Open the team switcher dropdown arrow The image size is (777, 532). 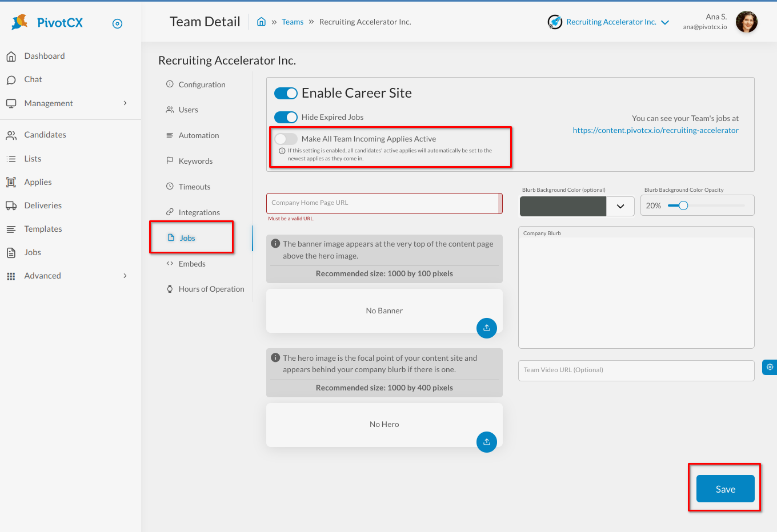coord(665,22)
